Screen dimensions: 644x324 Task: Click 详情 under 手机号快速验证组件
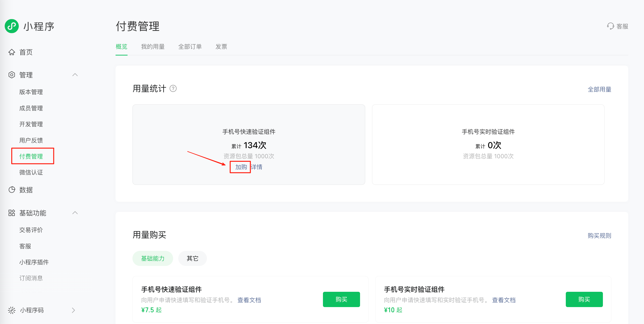[256, 167]
